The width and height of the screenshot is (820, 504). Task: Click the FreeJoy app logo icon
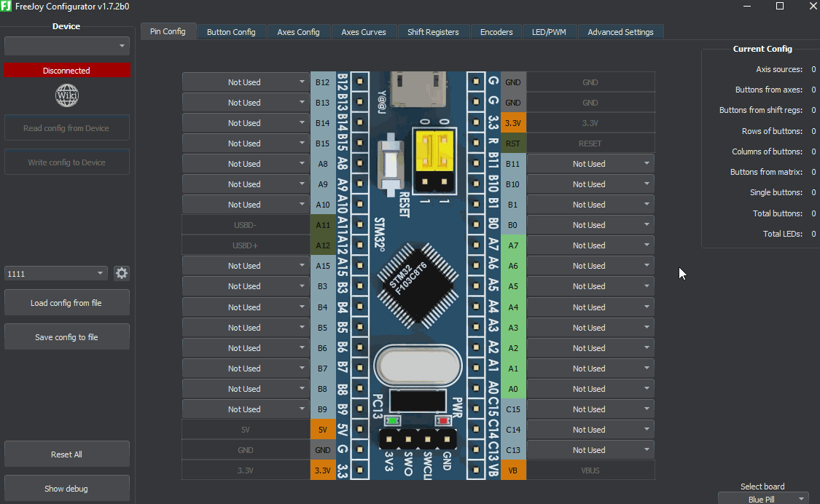click(7, 6)
